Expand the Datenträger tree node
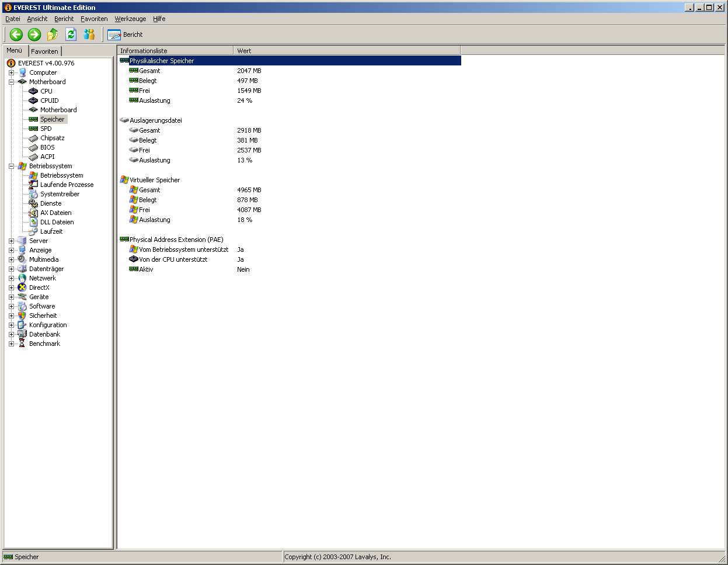Viewport: 728px width, 565px height. coord(11,269)
